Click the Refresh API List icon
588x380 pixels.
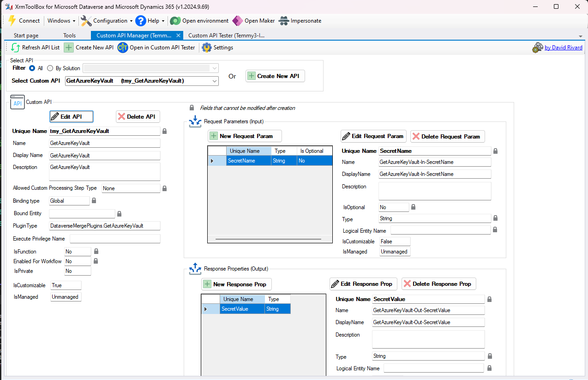(x=15, y=48)
